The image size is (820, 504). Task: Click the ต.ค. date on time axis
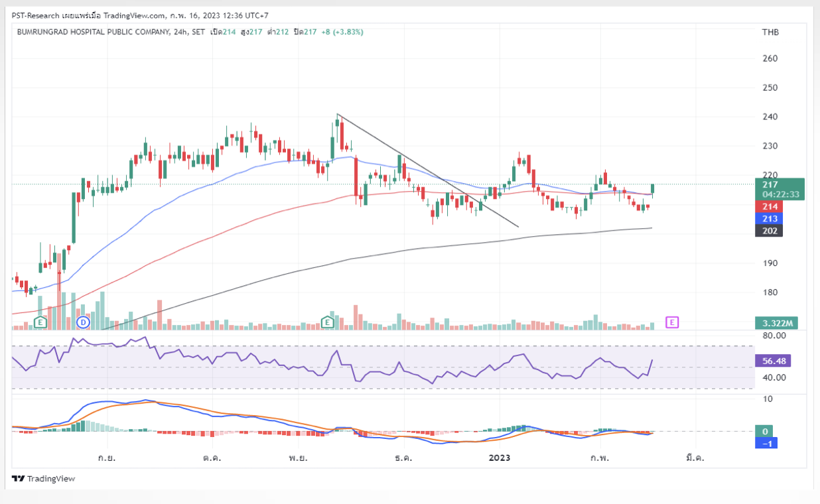[212, 458]
